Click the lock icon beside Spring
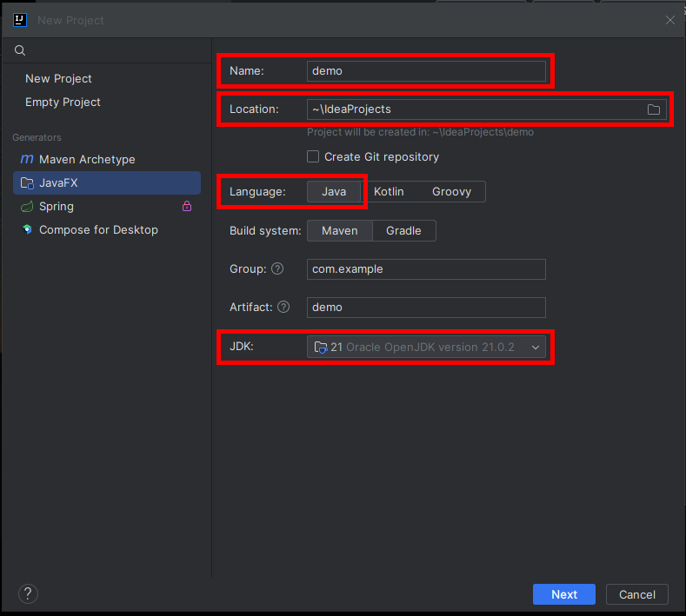Screen dimensions: 686x616 click(187, 206)
